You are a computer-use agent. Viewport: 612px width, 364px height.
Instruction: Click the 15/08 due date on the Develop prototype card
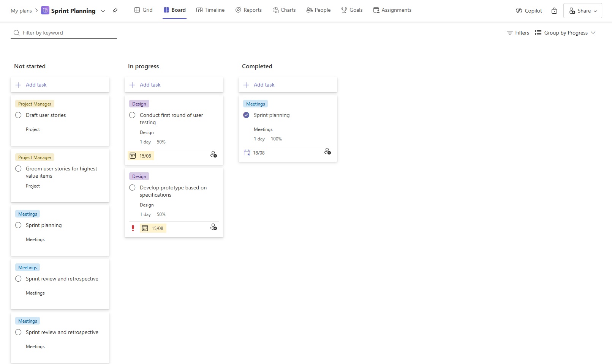(153, 228)
